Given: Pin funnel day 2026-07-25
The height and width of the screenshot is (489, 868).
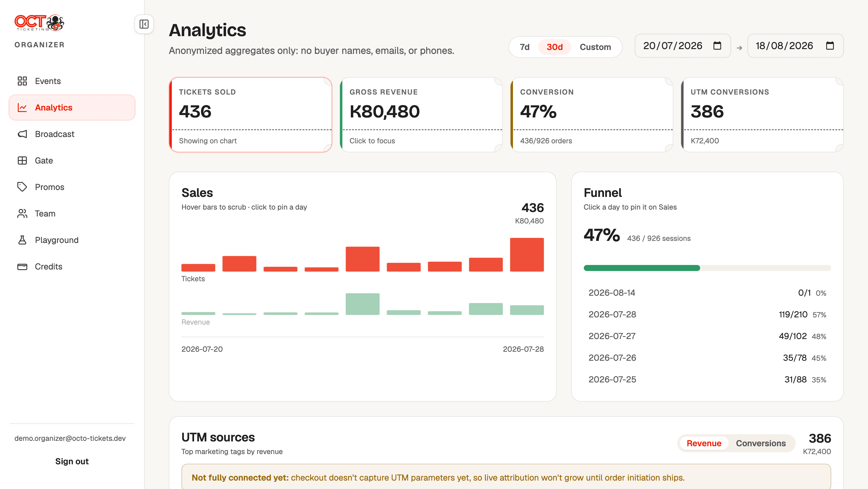Looking at the screenshot, I should pyautogui.click(x=707, y=379).
